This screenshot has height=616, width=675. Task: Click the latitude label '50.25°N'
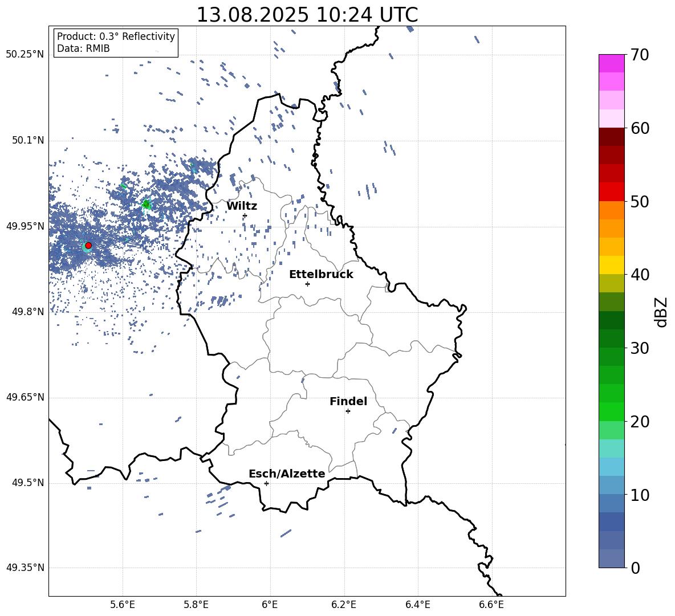[x=25, y=55]
